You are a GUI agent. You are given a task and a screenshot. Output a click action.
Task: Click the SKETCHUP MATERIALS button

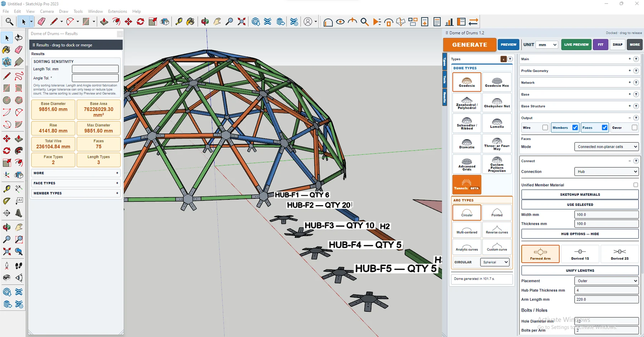[x=580, y=194]
